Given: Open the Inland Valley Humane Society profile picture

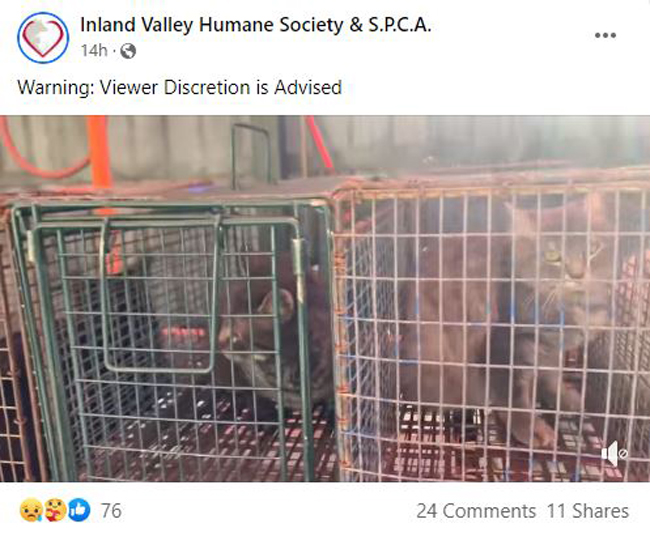Looking at the screenshot, I should (x=43, y=37).
